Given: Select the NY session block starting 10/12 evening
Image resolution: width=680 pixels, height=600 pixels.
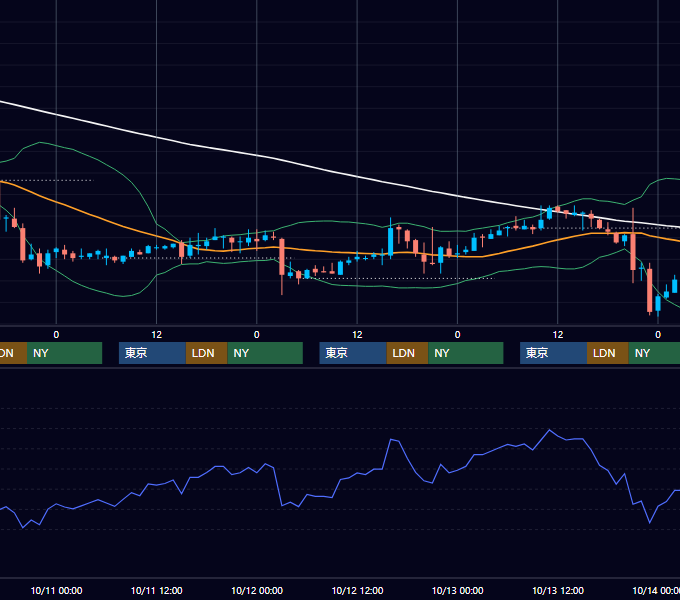Looking at the screenshot, I should point(466,353).
